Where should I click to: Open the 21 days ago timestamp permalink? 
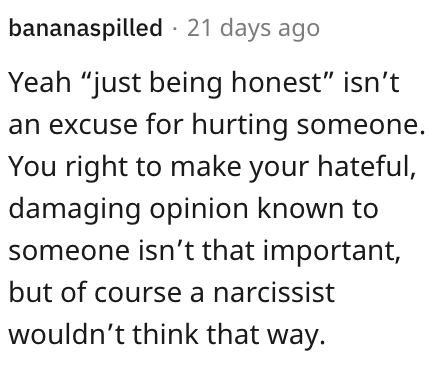click(x=253, y=29)
